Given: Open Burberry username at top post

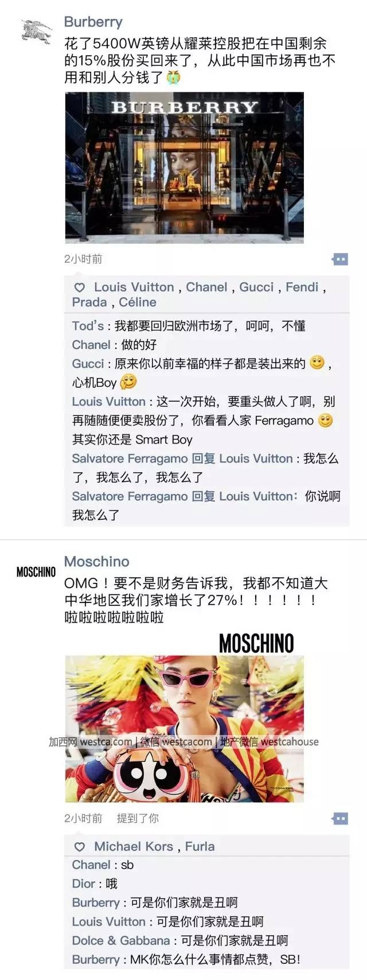Looking at the screenshot, I should [93, 22].
